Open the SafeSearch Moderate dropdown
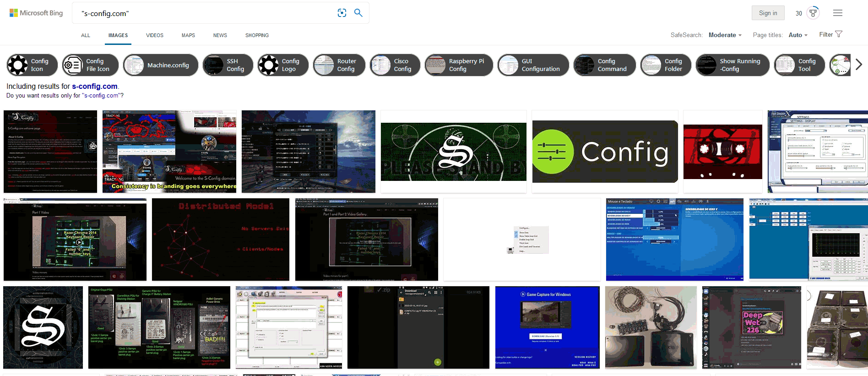Image resolution: width=868 pixels, height=376 pixels. pyautogui.click(x=725, y=35)
